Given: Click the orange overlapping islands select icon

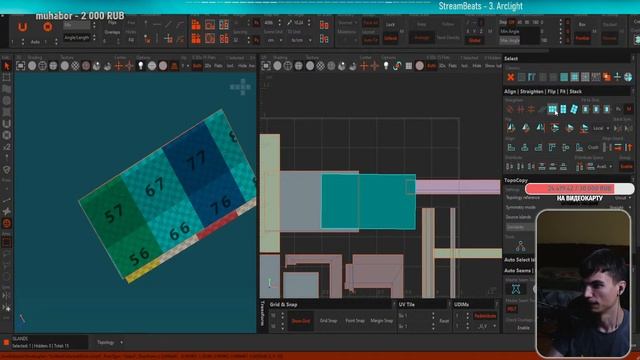Looking at the screenshot, I should [x=607, y=76].
